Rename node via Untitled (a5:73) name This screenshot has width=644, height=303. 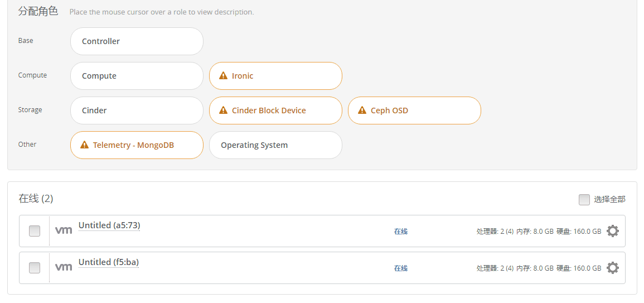pyautogui.click(x=109, y=225)
